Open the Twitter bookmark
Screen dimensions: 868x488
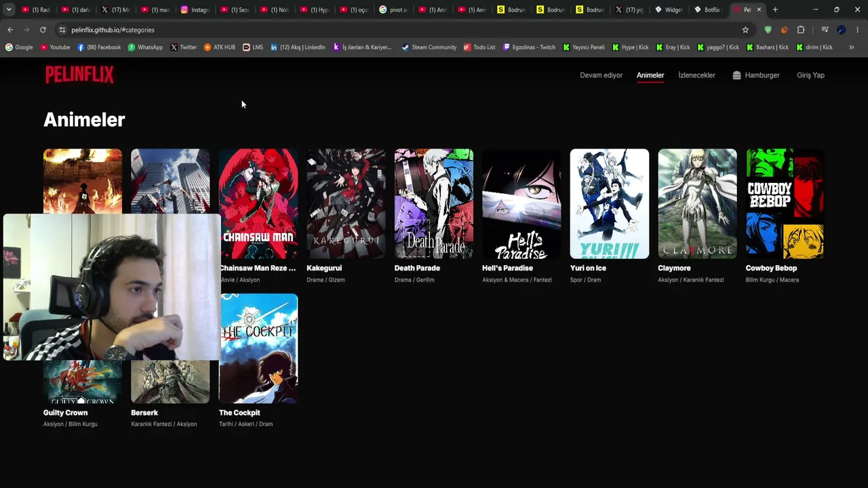coord(183,47)
